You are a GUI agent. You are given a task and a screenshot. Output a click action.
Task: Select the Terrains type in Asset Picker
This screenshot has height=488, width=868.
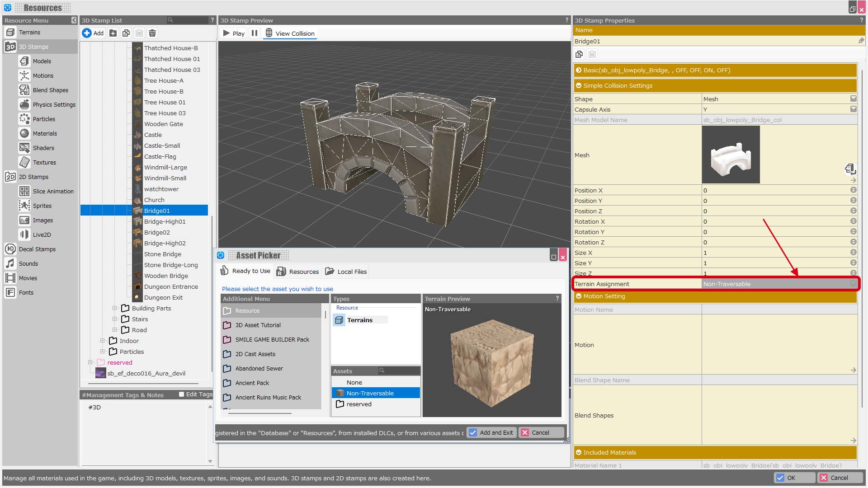pyautogui.click(x=360, y=320)
